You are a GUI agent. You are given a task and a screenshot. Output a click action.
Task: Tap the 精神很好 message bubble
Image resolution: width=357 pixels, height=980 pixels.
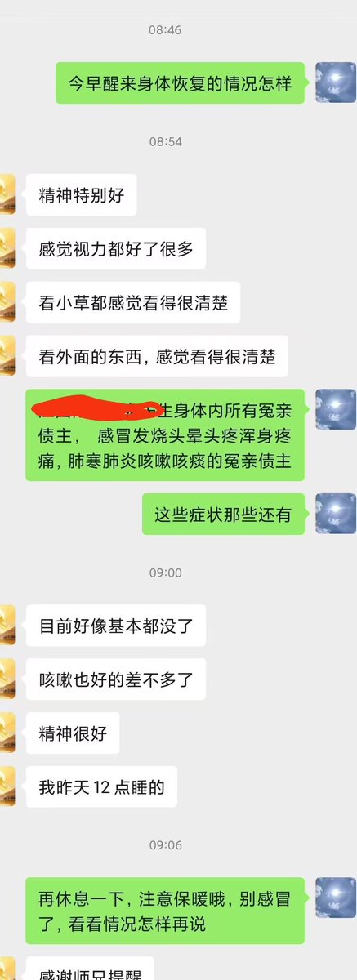pos(73,733)
